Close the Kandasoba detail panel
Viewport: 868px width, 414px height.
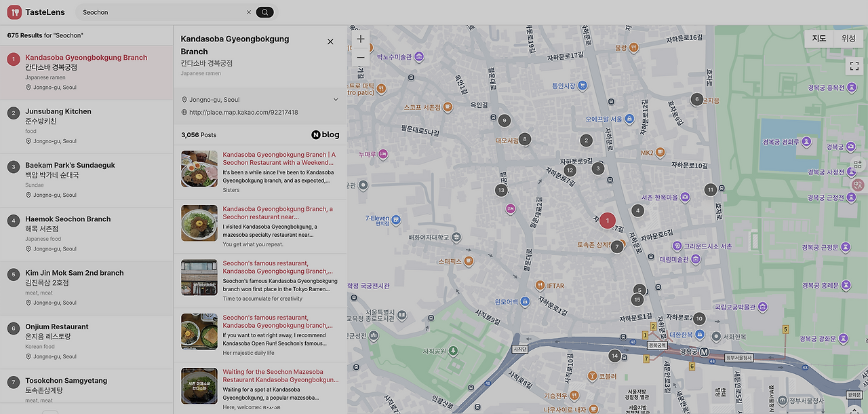pos(330,41)
